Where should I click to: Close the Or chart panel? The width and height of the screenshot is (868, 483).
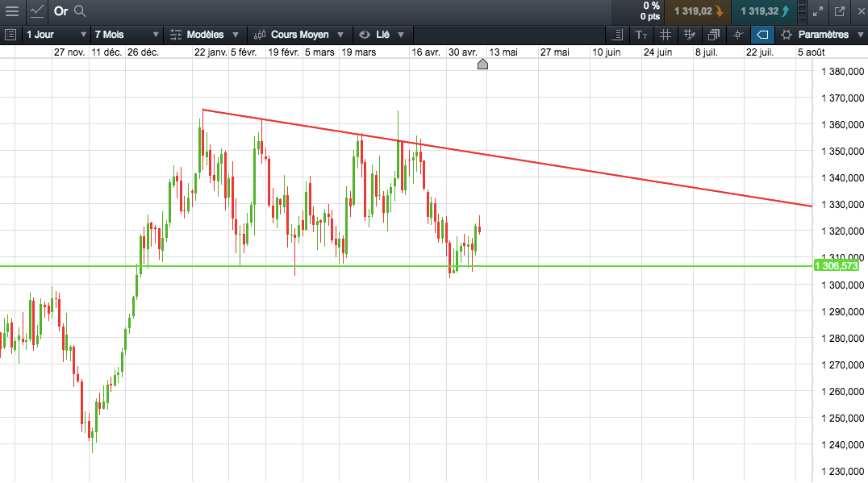tap(861, 11)
